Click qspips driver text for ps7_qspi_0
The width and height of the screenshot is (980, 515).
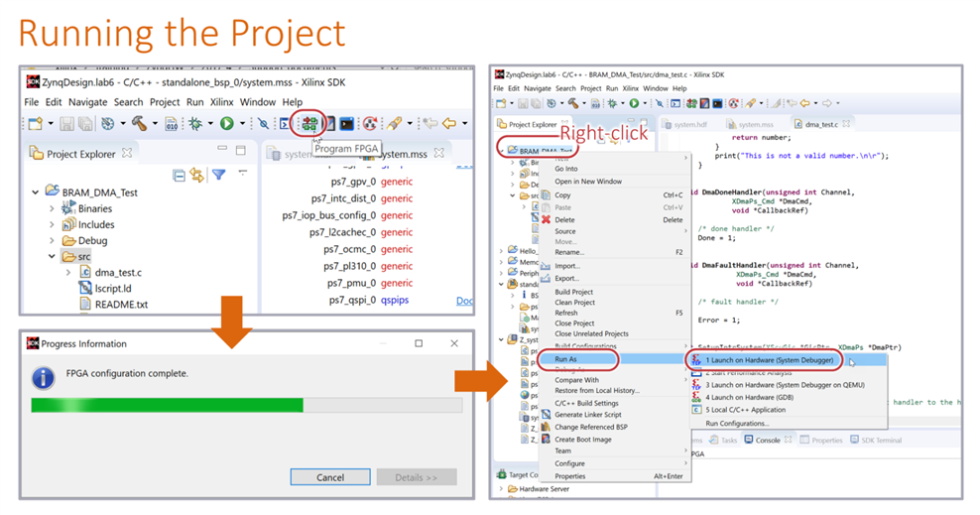tap(395, 300)
